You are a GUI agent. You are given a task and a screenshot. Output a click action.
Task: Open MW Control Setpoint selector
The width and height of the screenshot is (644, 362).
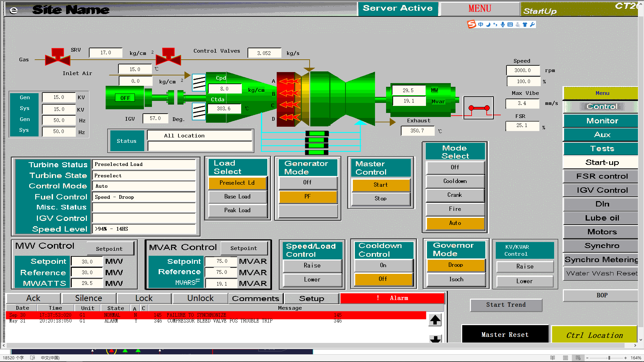(109, 249)
